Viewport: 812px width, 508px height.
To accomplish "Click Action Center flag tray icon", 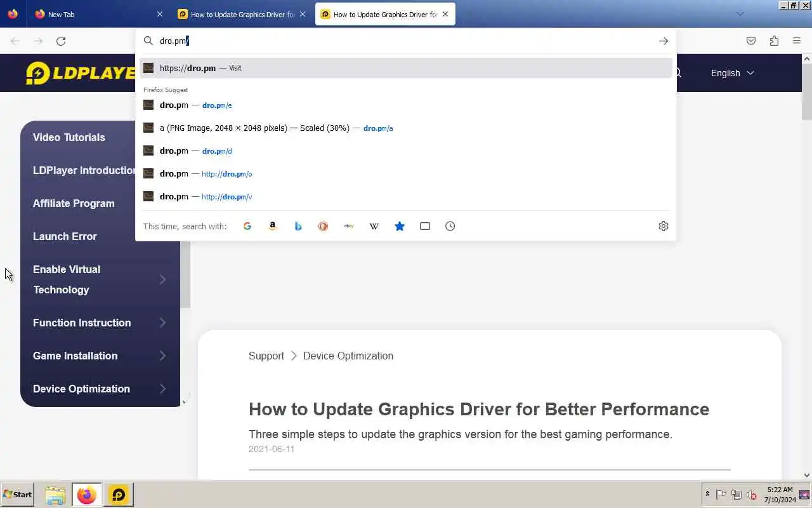I will (x=721, y=495).
